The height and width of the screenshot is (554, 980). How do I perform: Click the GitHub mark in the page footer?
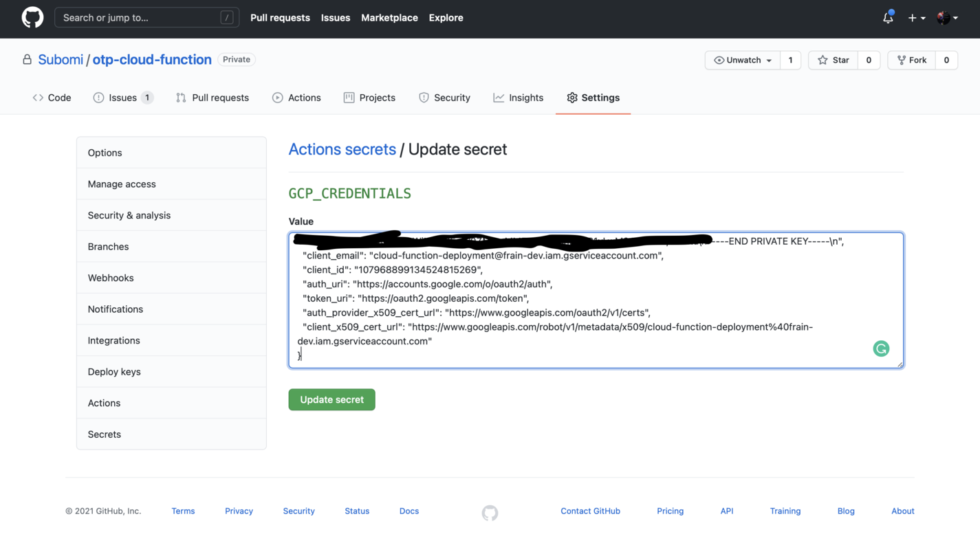pyautogui.click(x=490, y=513)
